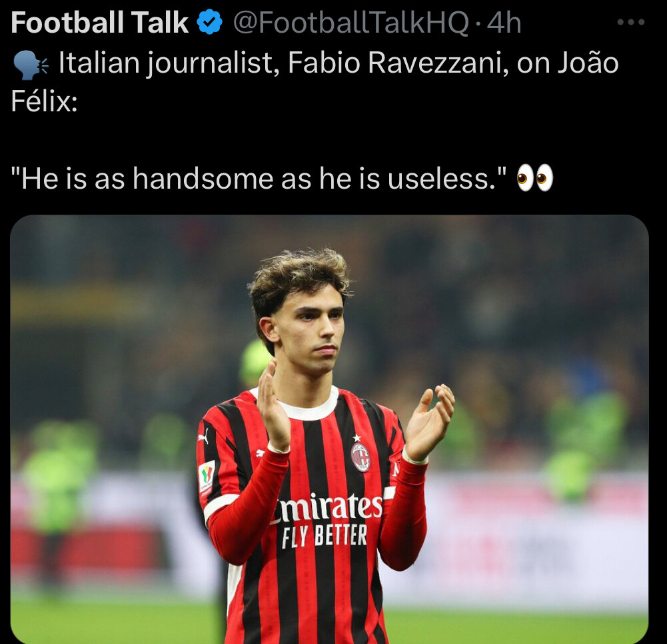Screen dimensions: 667x644
Task: Visit the @FootballTalkHQ handle link
Action: [x=351, y=23]
